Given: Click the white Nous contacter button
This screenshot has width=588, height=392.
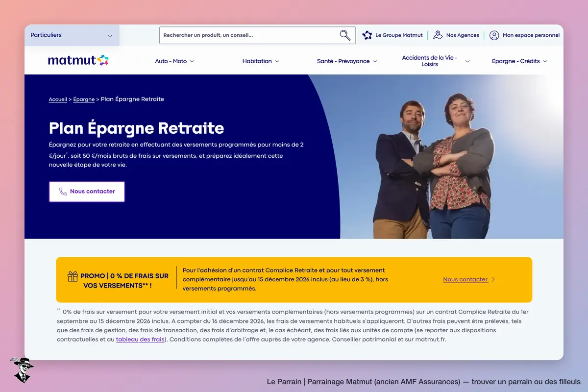Looking at the screenshot, I should 87,192.
